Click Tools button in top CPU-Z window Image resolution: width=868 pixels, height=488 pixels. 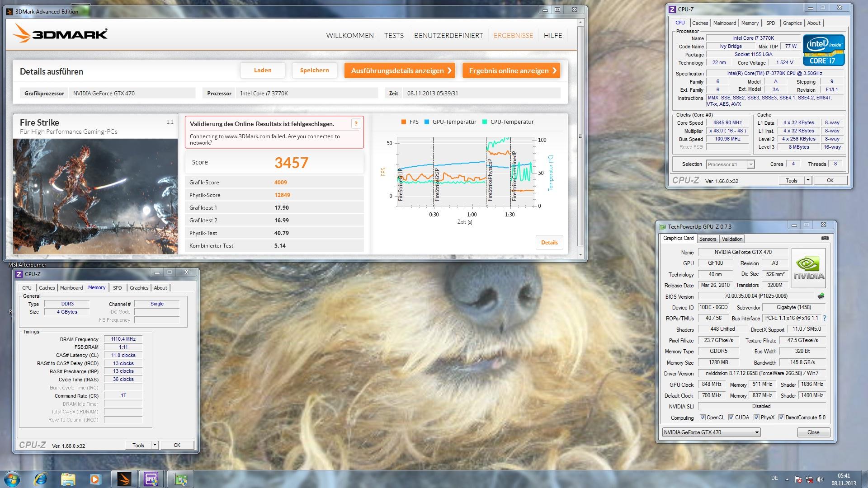tap(792, 180)
